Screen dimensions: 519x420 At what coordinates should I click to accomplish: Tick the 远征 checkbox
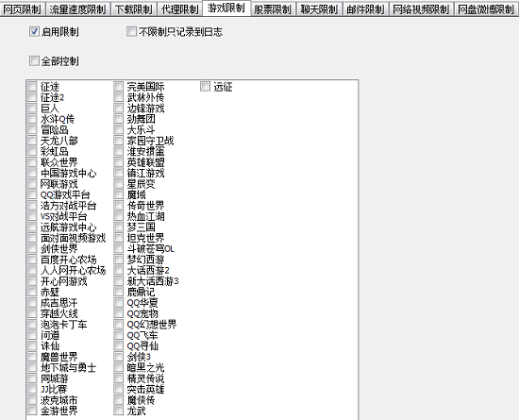(x=205, y=87)
